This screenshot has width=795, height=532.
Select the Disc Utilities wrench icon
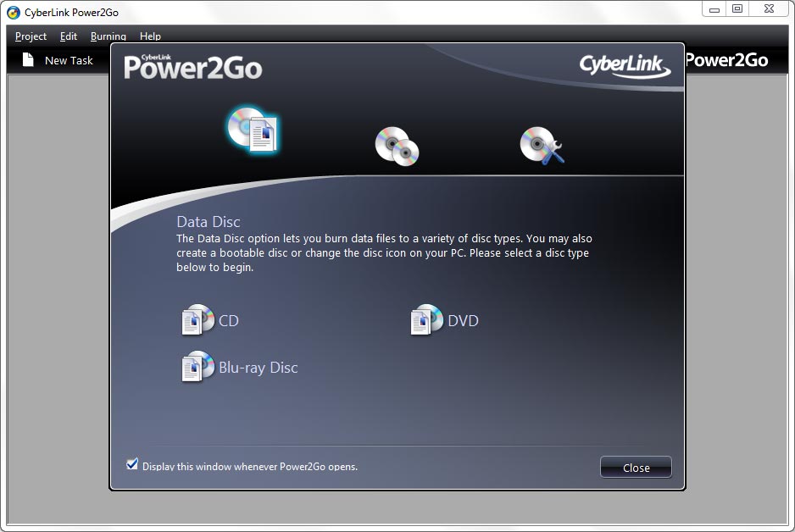pos(542,146)
